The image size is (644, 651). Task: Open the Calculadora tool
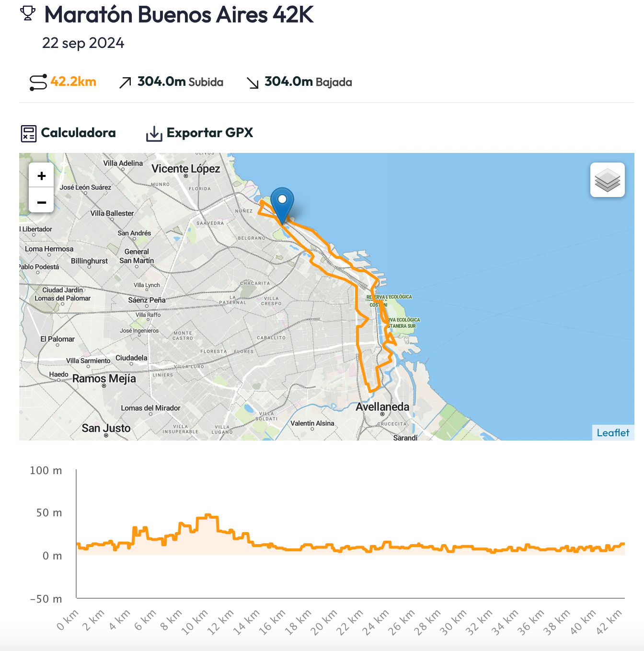click(78, 133)
